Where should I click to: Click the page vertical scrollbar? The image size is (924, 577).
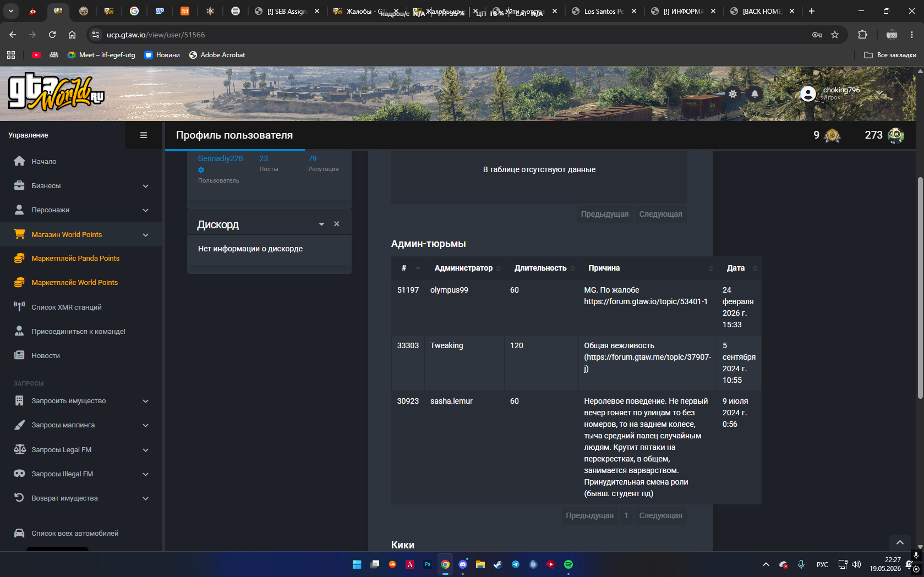point(920,288)
